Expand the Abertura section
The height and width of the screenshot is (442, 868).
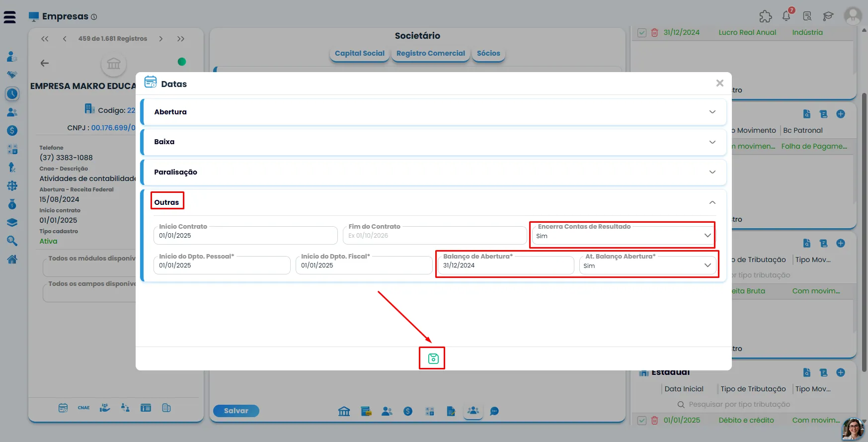point(433,112)
